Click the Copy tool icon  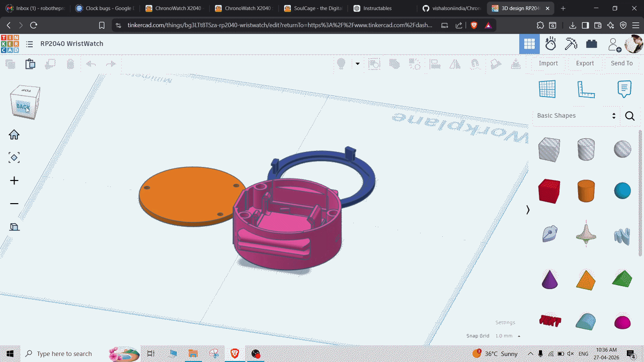pyautogui.click(x=10, y=64)
